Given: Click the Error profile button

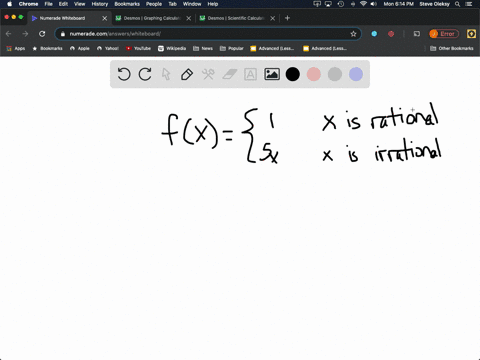Looking at the screenshot, I should [x=444, y=34].
